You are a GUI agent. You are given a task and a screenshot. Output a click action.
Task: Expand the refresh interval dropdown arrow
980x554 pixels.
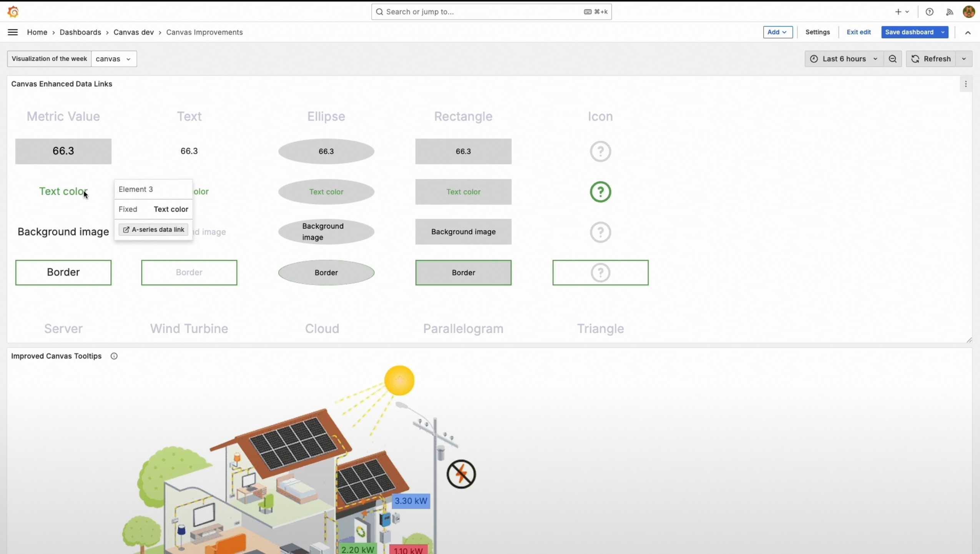point(964,59)
